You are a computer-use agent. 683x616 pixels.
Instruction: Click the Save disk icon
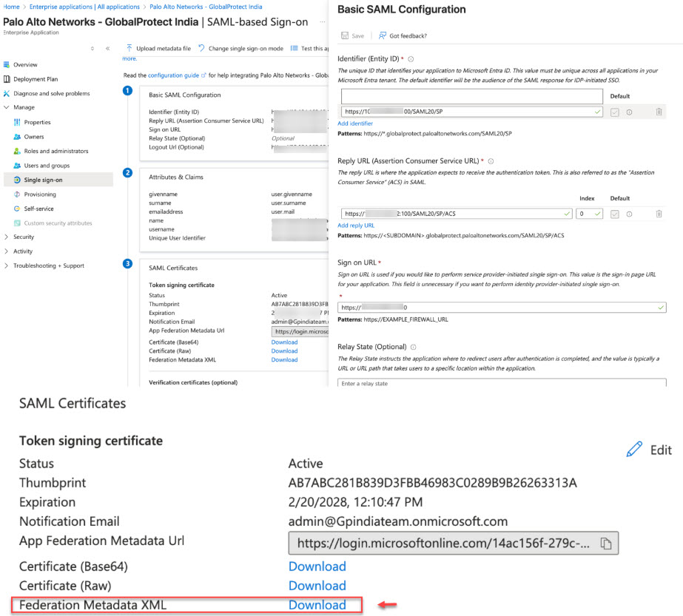345,35
